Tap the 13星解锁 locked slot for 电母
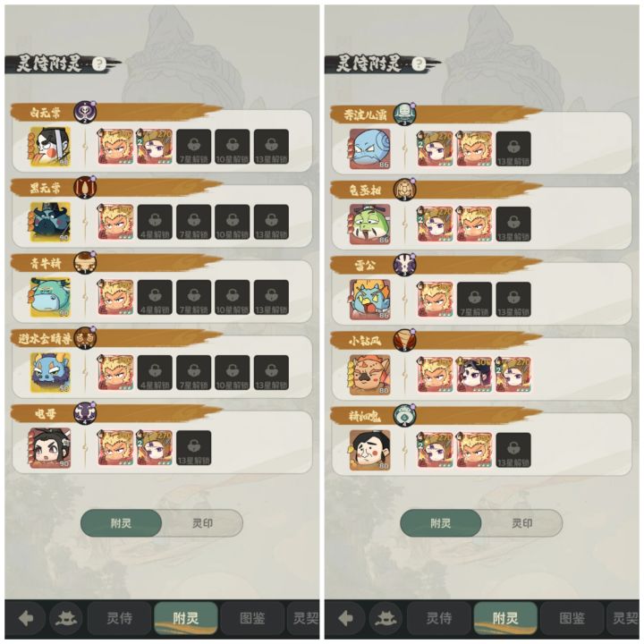The image size is (644, 644). tap(194, 448)
